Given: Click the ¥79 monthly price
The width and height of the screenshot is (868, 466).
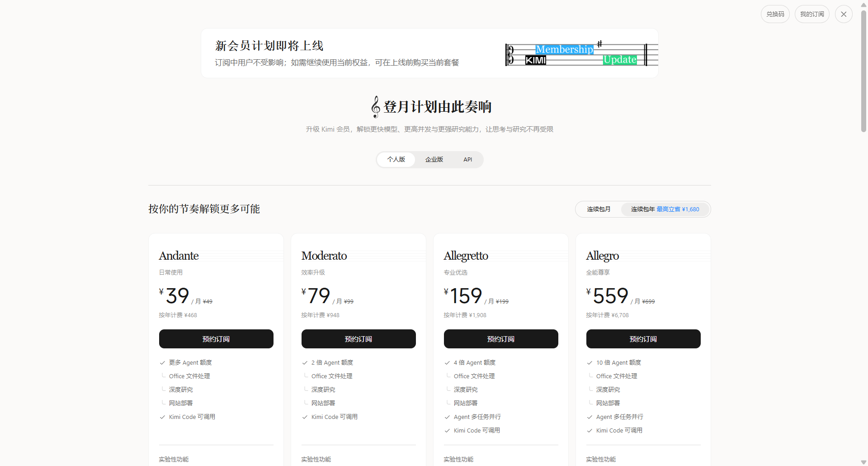Looking at the screenshot, I should coord(316,296).
